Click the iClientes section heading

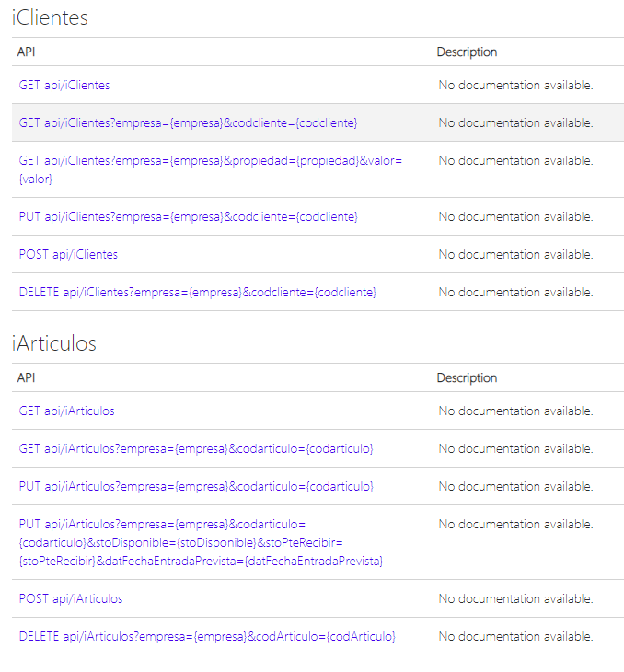point(50,17)
